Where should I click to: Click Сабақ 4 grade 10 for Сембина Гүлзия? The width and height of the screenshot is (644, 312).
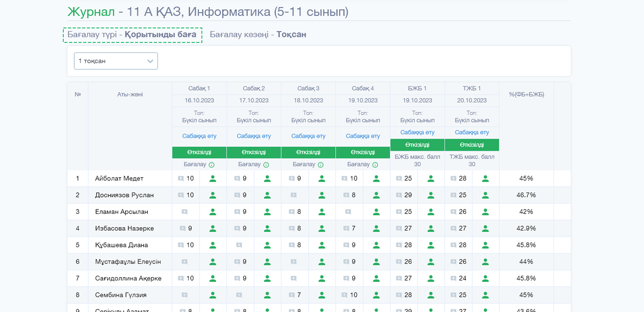[x=354, y=295]
